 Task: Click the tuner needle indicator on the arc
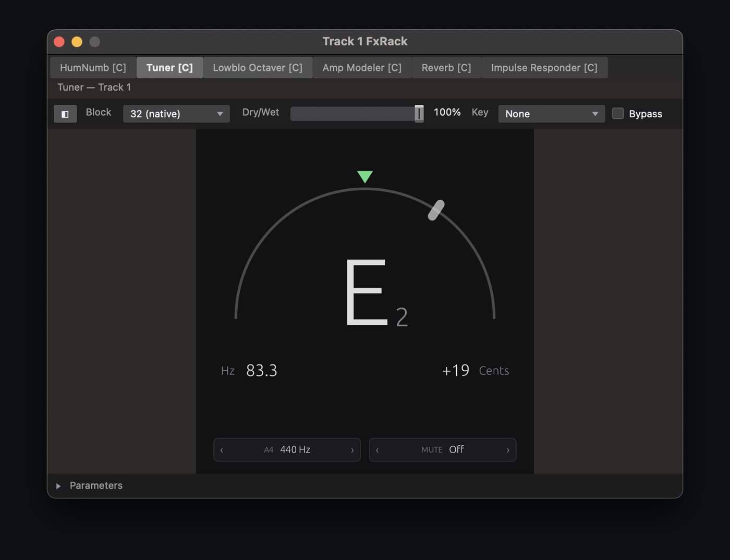[436, 210]
